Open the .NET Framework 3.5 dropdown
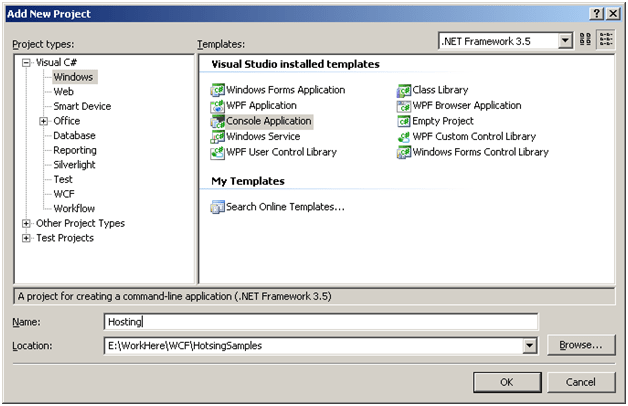Viewport: 628px width, 406px height. pyautogui.click(x=565, y=41)
